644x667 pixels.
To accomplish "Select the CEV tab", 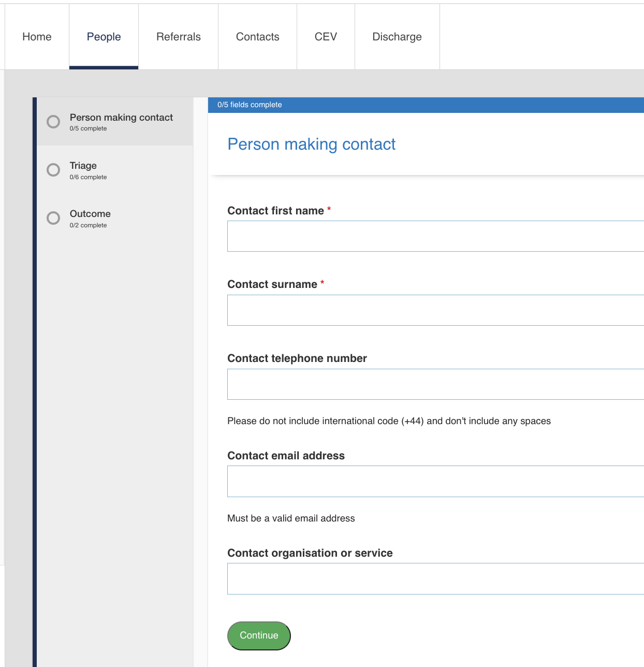I will (x=326, y=37).
